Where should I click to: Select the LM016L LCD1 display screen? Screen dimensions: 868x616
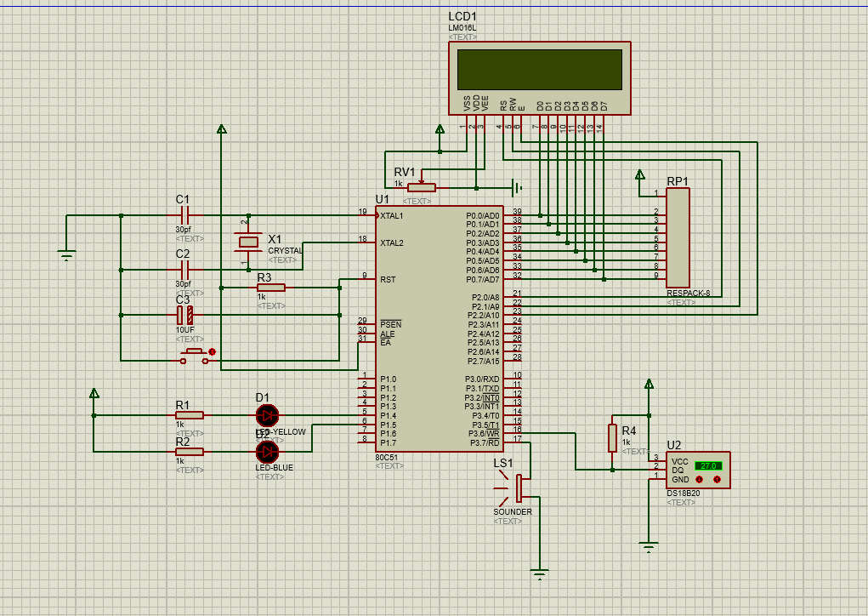coord(540,69)
